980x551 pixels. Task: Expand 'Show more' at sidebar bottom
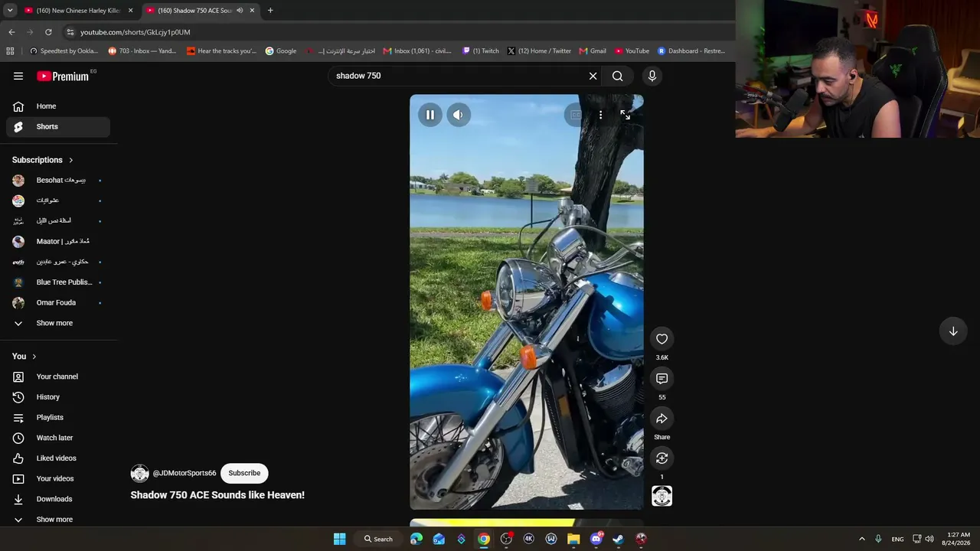58,520
